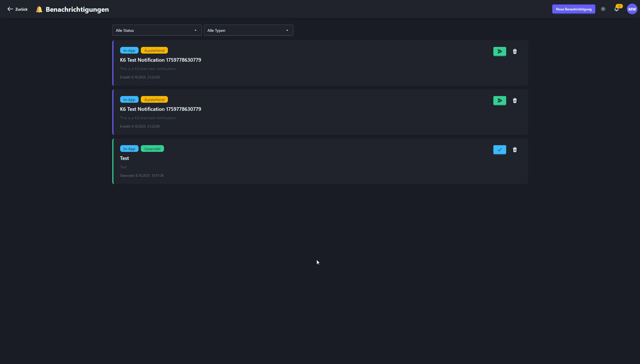Click the In-App tag on the Test notification
Viewport: 640px width, 364px height.
[x=129, y=149]
